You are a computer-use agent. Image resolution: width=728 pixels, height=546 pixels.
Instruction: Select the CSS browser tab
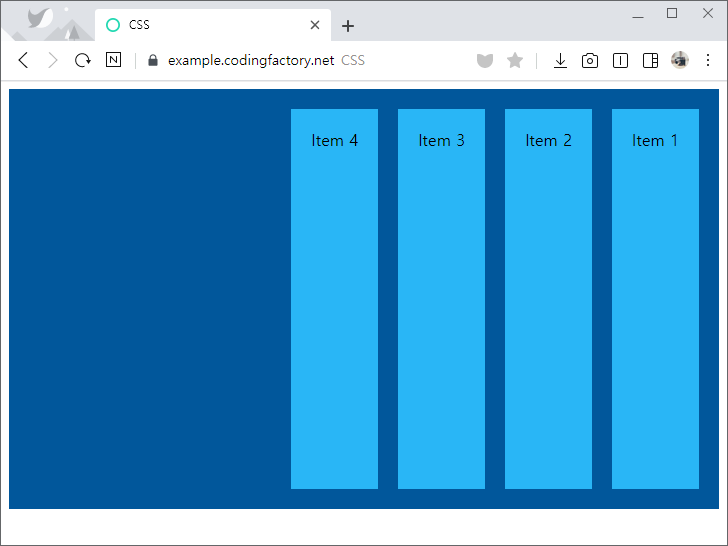pyautogui.click(x=213, y=25)
